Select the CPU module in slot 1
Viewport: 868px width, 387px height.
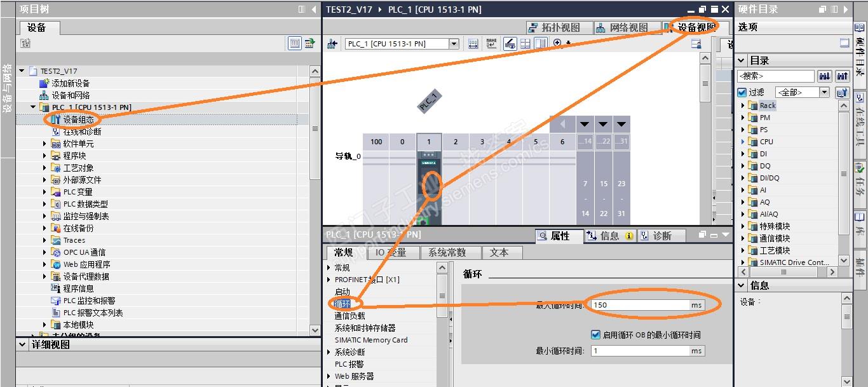coord(429,187)
